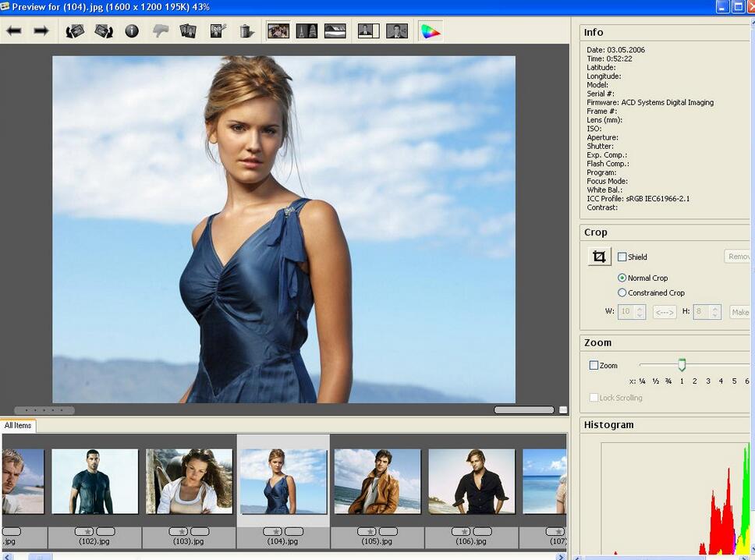Click the histogram graph area
The width and height of the screenshot is (755, 560).
(675, 498)
